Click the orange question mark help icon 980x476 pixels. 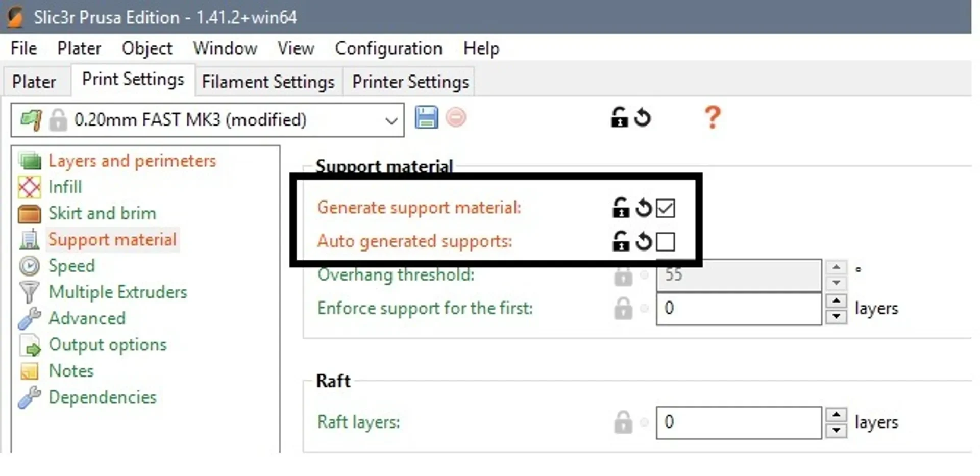click(713, 117)
